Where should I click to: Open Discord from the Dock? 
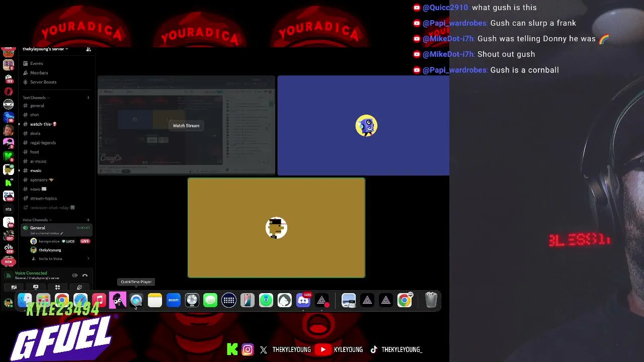click(x=303, y=301)
